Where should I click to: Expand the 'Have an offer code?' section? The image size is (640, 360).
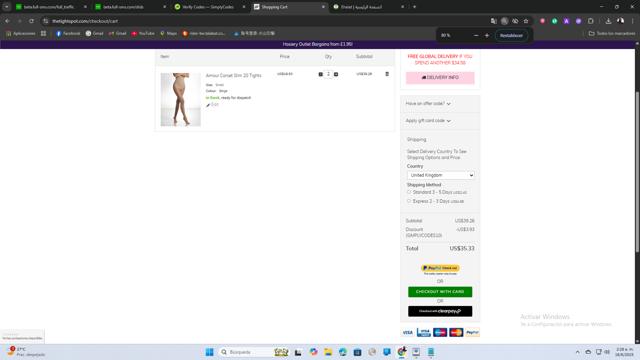click(428, 104)
